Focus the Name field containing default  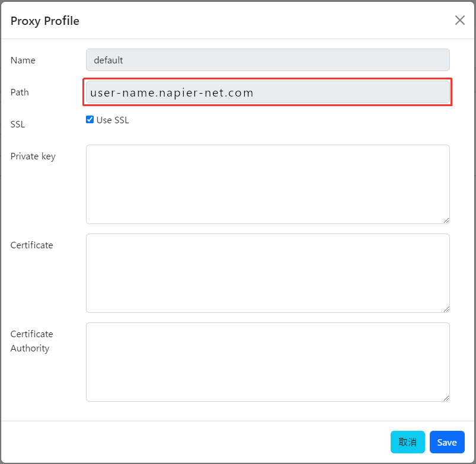tap(267, 60)
